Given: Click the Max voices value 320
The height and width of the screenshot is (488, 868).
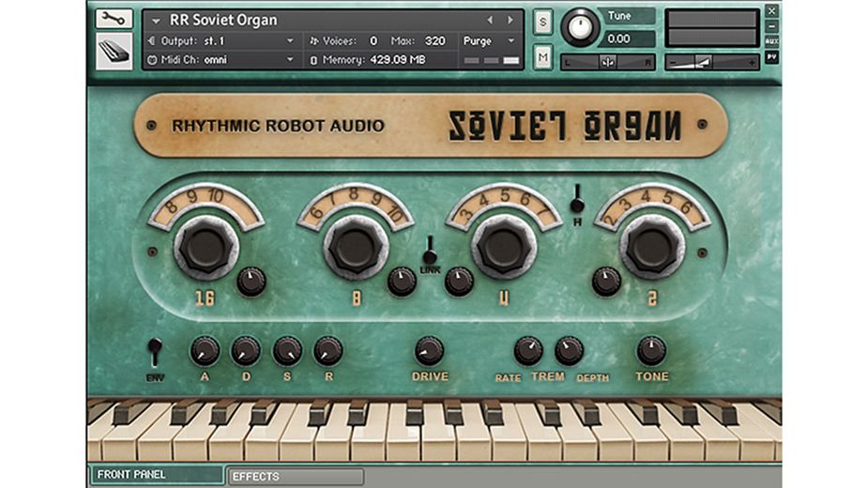Looking at the screenshot, I should pos(435,41).
